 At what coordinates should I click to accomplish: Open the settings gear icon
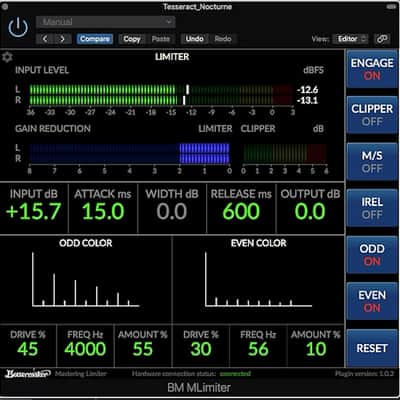point(7,57)
